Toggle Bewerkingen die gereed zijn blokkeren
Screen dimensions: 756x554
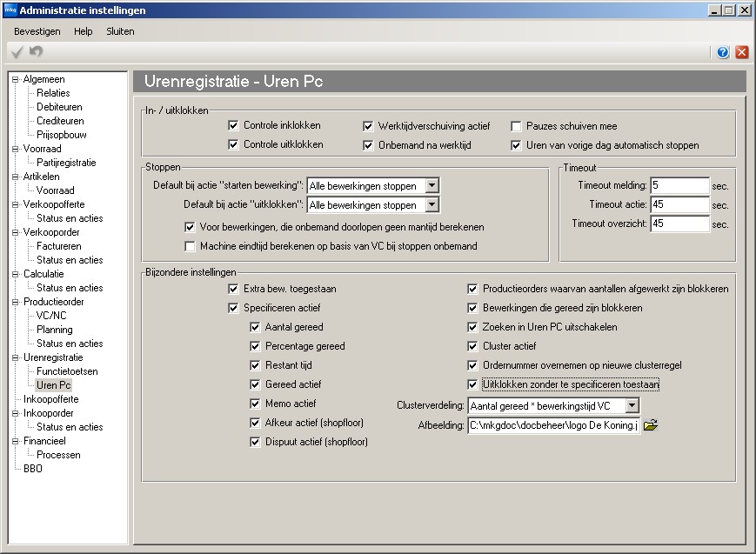[x=472, y=308]
